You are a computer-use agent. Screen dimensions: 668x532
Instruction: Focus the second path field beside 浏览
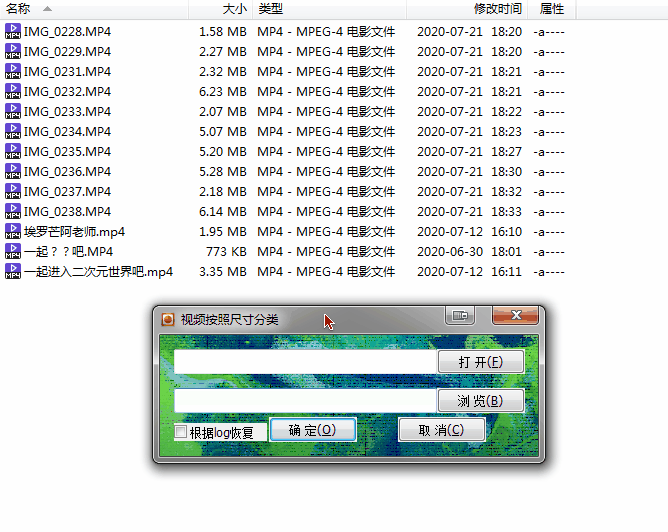305,401
